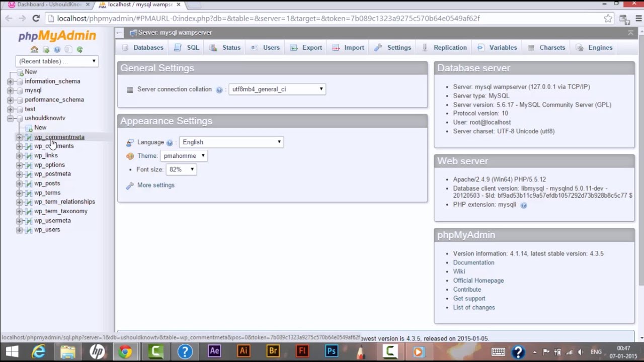This screenshot has height=362, width=644.
Task: Open the SQL tab
Action: [187, 48]
